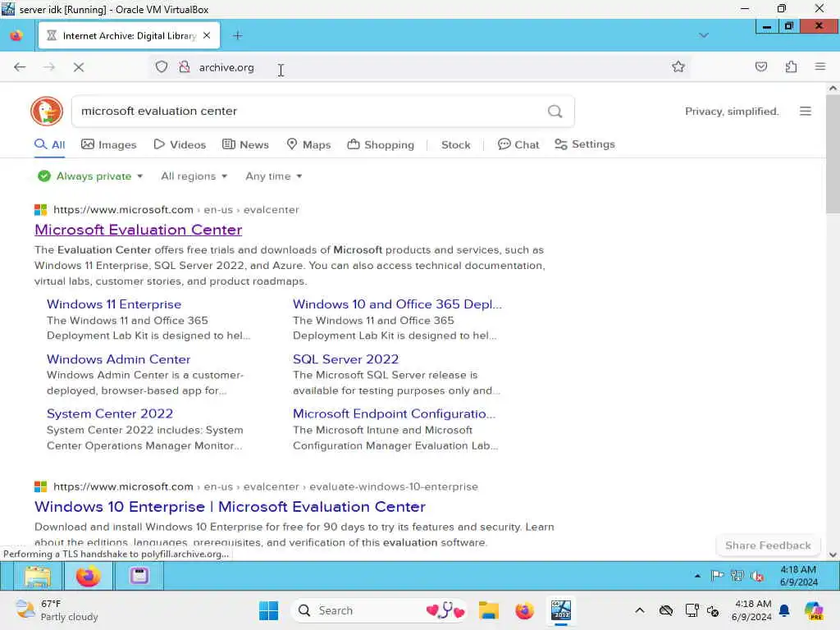Open Firefox View icon left of tabs
Image resolution: width=840 pixels, height=630 pixels.
16,35
